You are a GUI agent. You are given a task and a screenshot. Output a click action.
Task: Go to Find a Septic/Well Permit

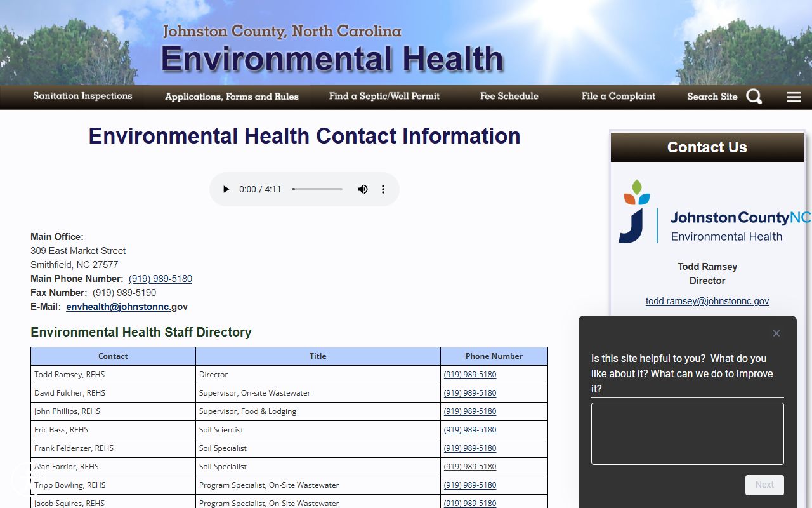pyautogui.click(x=384, y=96)
